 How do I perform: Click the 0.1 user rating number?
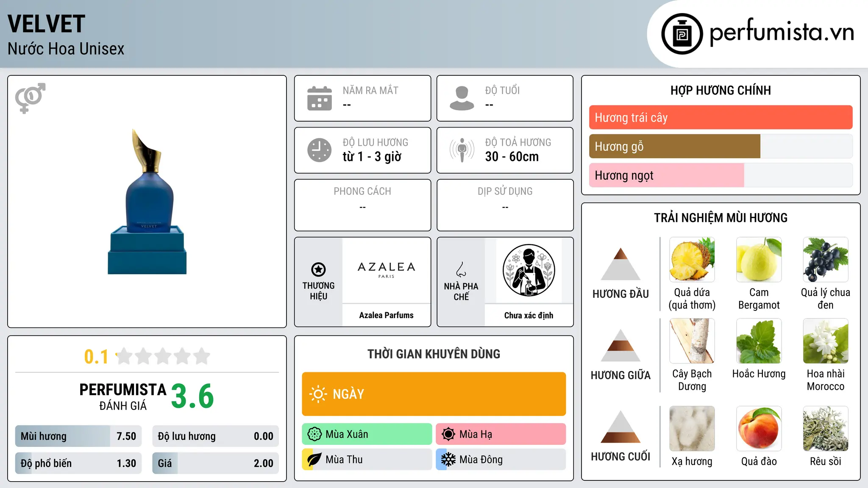coord(96,357)
